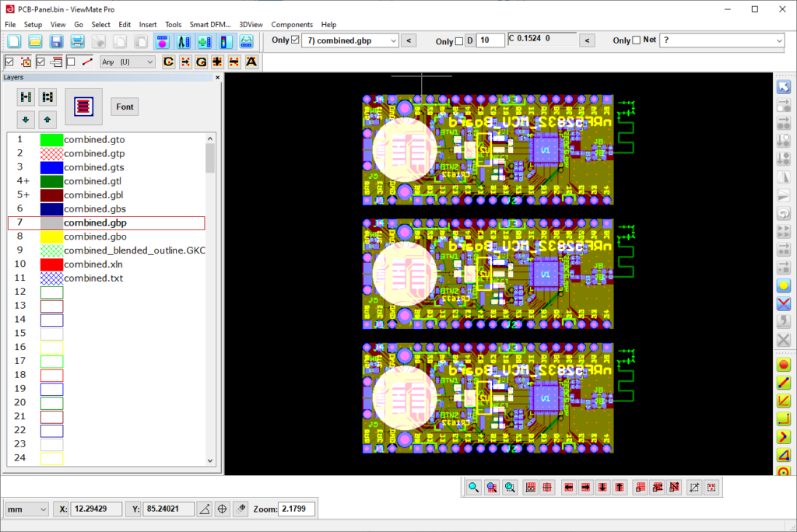Toggle the checkbox before the red line icon

pos(71,62)
